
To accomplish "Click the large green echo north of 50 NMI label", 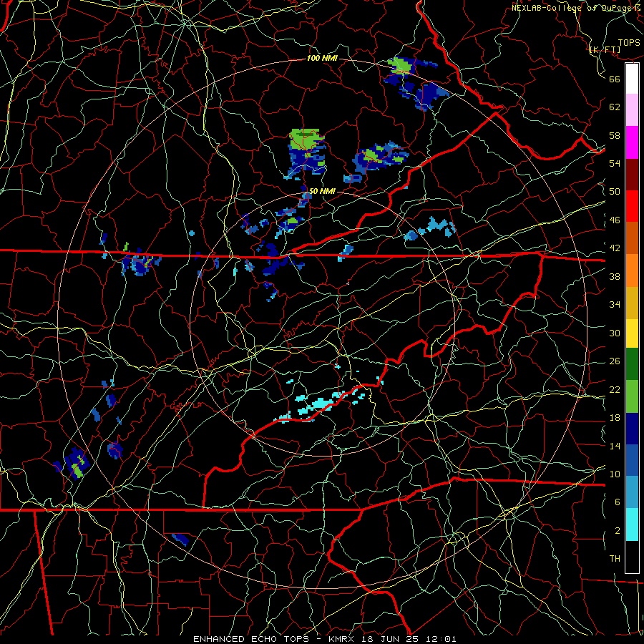I will 304,140.
